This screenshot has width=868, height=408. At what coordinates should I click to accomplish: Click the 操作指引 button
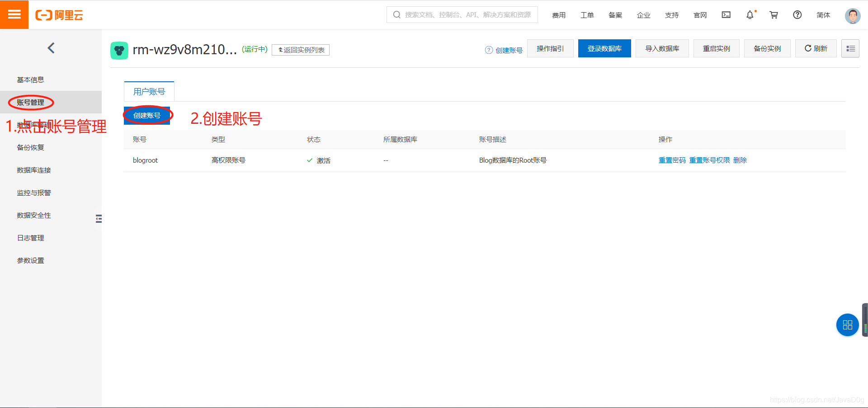(550, 48)
